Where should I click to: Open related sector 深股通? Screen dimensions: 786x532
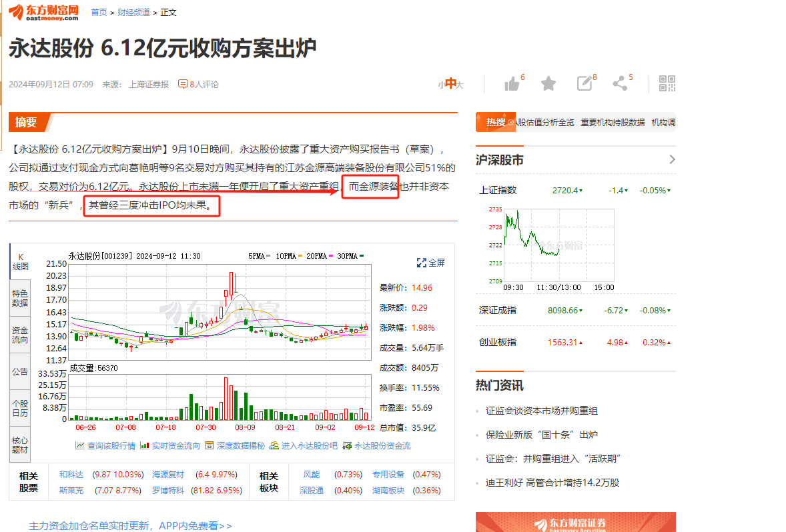pyautogui.click(x=312, y=491)
